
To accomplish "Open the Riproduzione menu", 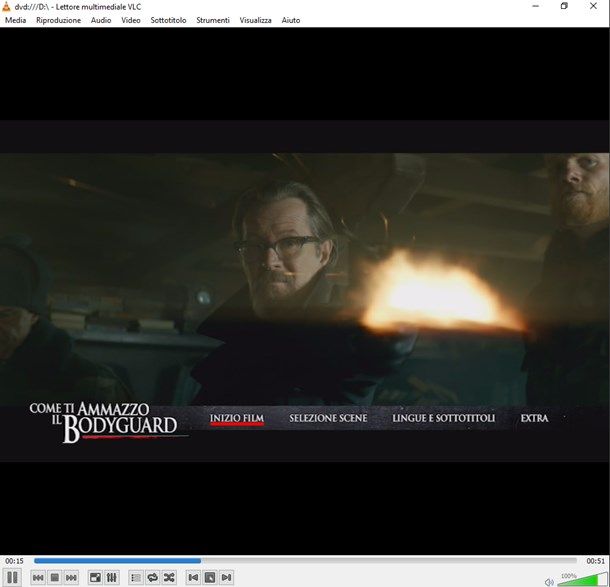I will coord(58,20).
